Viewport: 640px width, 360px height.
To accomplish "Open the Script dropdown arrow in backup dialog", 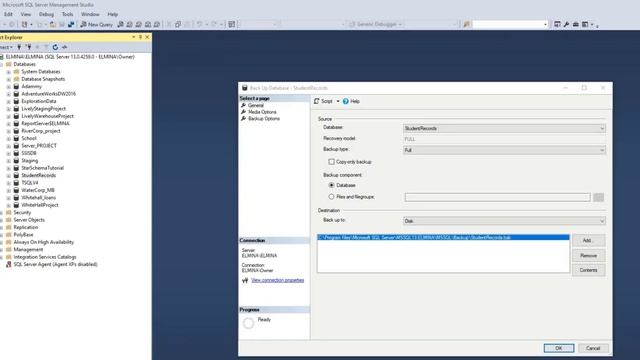I will pos(338,101).
